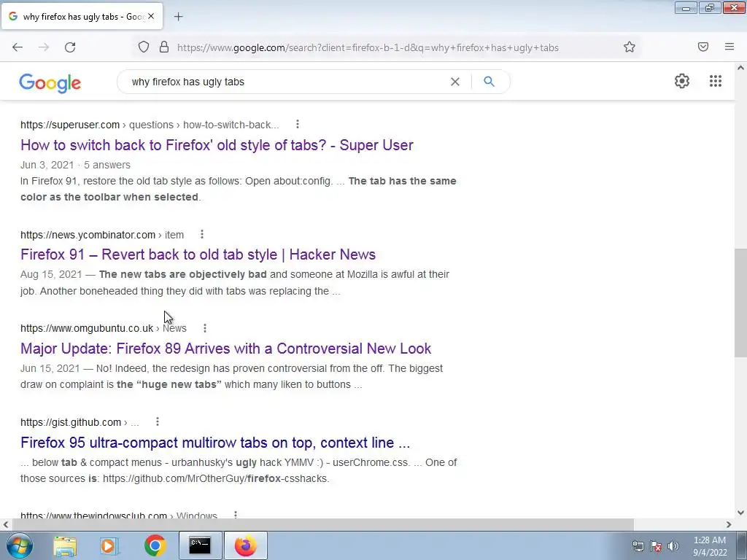Save page to Pocket
The image size is (747, 560).
click(703, 47)
